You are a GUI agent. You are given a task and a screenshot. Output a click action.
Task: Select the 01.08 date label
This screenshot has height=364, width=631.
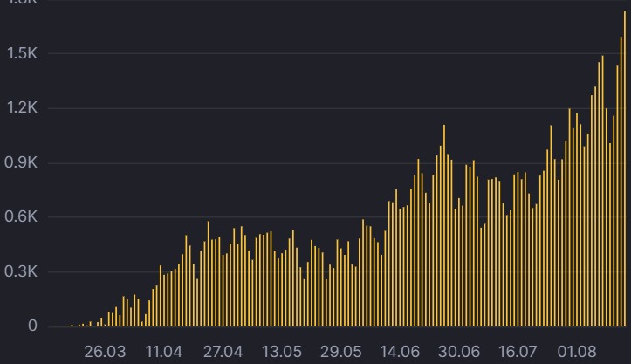tap(577, 352)
